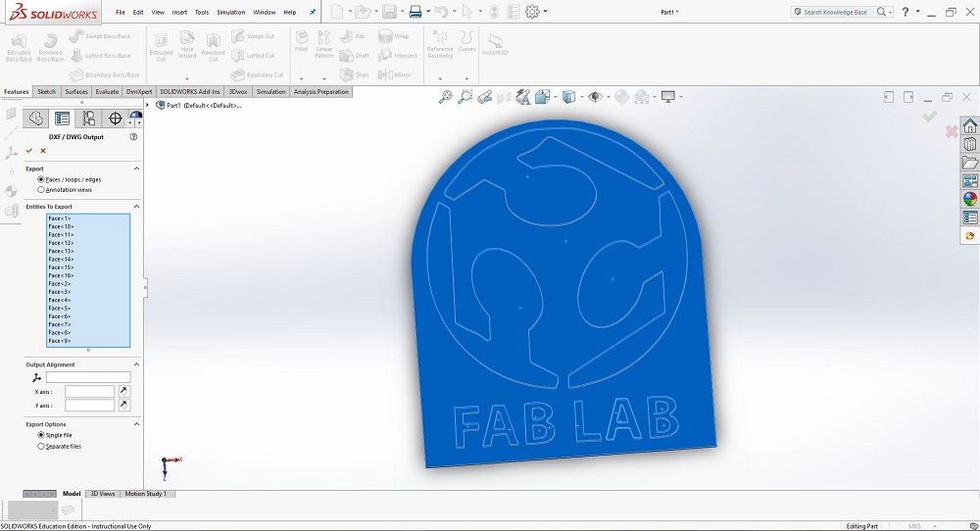Click the Options gear icon
980x531 pixels.
click(532, 11)
